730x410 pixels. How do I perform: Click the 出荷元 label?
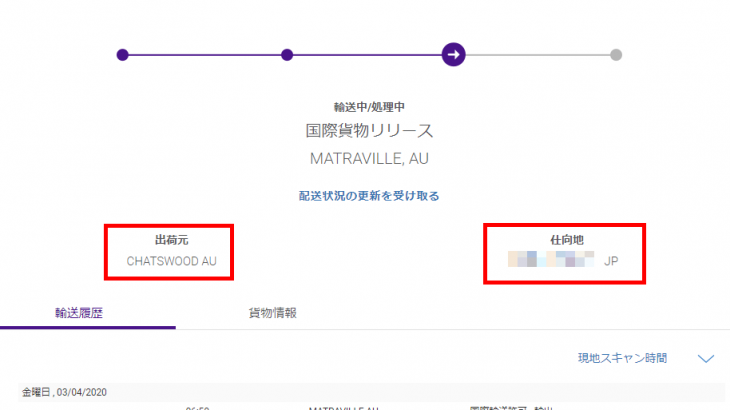click(x=171, y=241)
